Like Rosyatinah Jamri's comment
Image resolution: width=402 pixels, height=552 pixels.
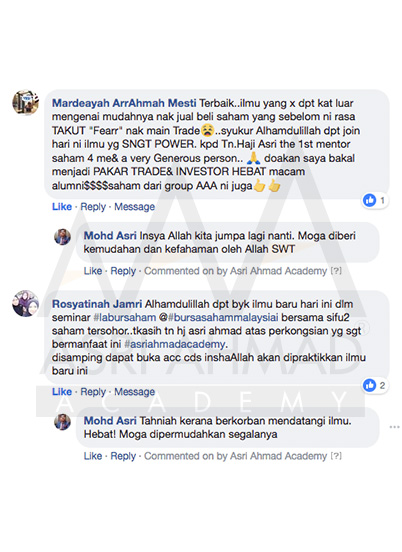[62, 391]
